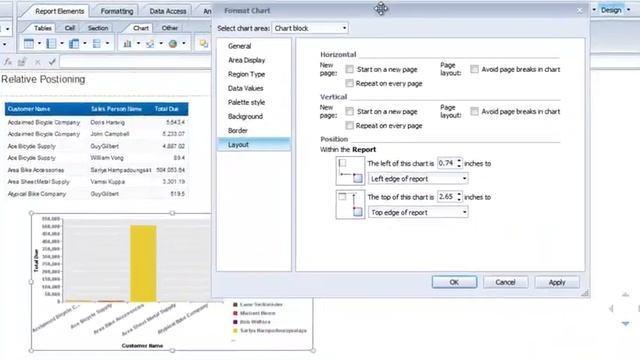Click the yellow bar in the chart
640x360 pixels.
click(143, 263)
